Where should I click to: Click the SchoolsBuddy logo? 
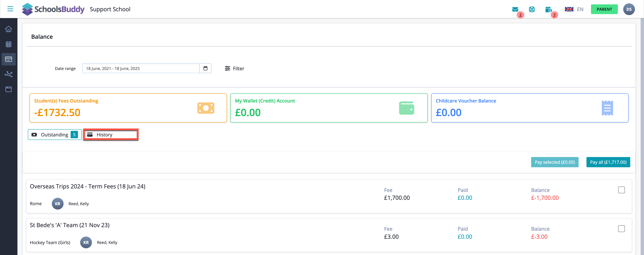(x=53, y=9)
